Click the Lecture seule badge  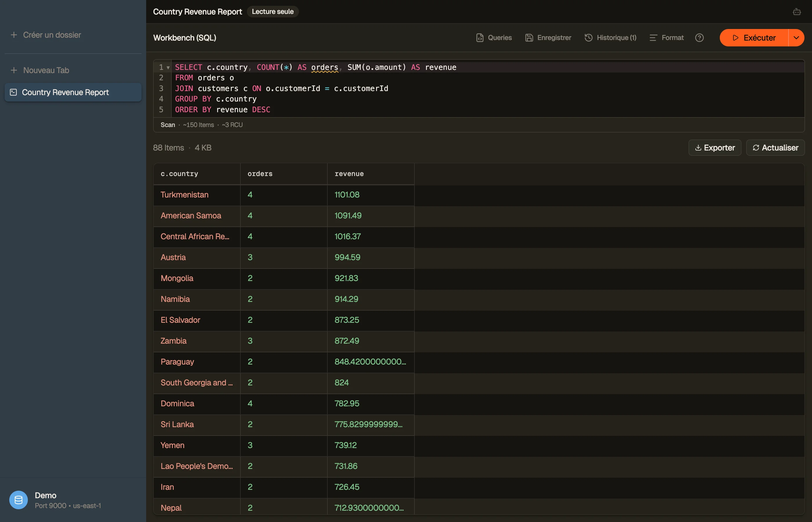(273, 12)
